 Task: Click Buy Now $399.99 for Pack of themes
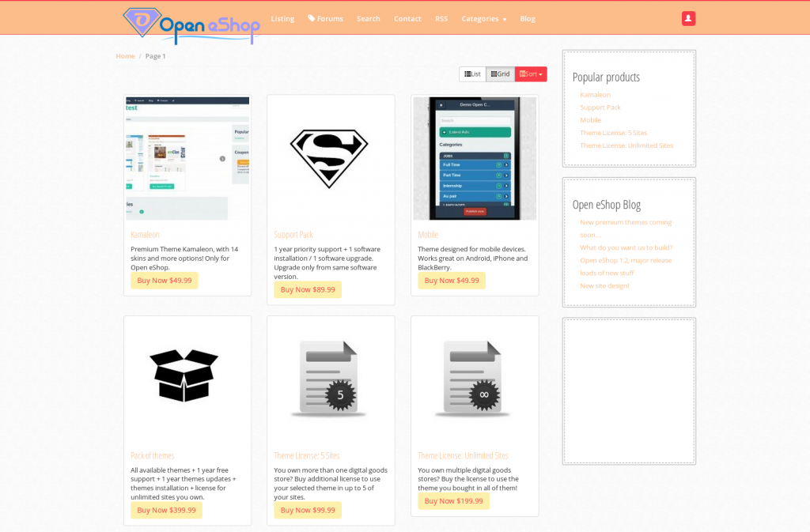click(x=166, y=511)
